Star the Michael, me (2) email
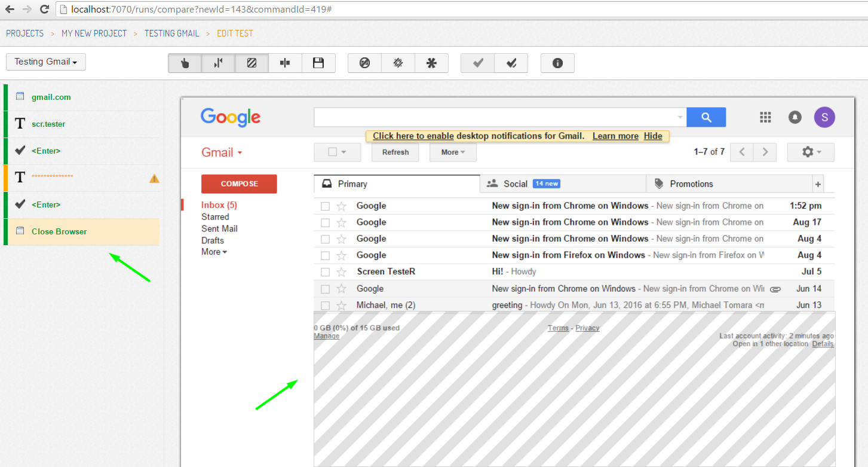The width and height of the screenshot is (868, 467). [342, 306]
